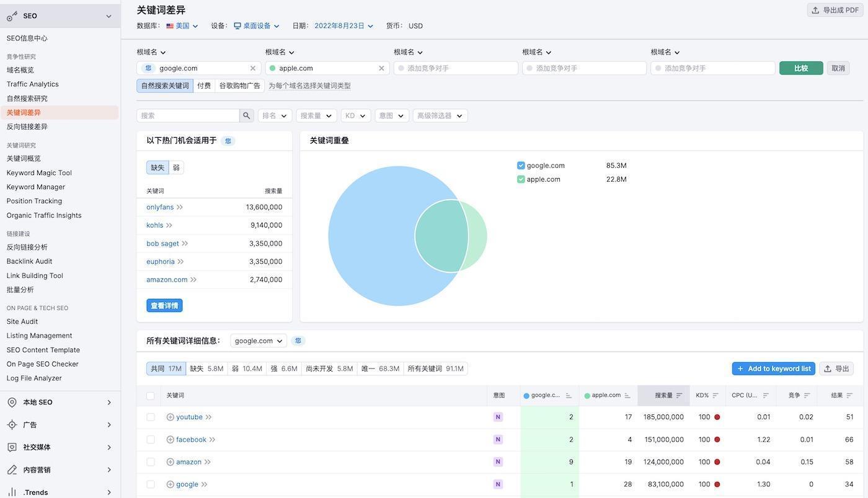
Task: Click double-arrow icon after youtube row
Action: pyautogui.click(x=208, y=417)
